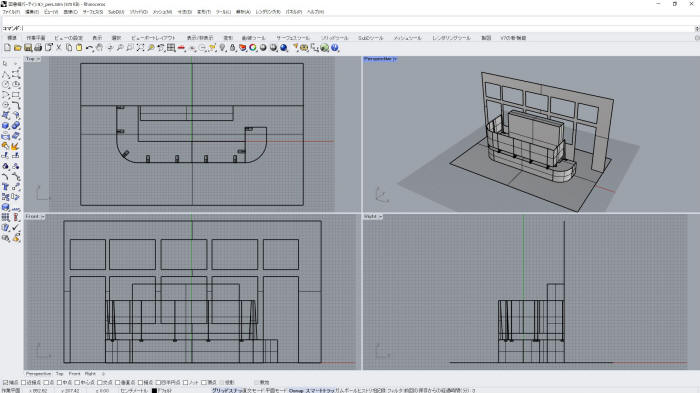Viewport: 700px width, 393px height.
Task: Open the Right viewport title dropdown arrow
Action: click(x=380, y=217)
